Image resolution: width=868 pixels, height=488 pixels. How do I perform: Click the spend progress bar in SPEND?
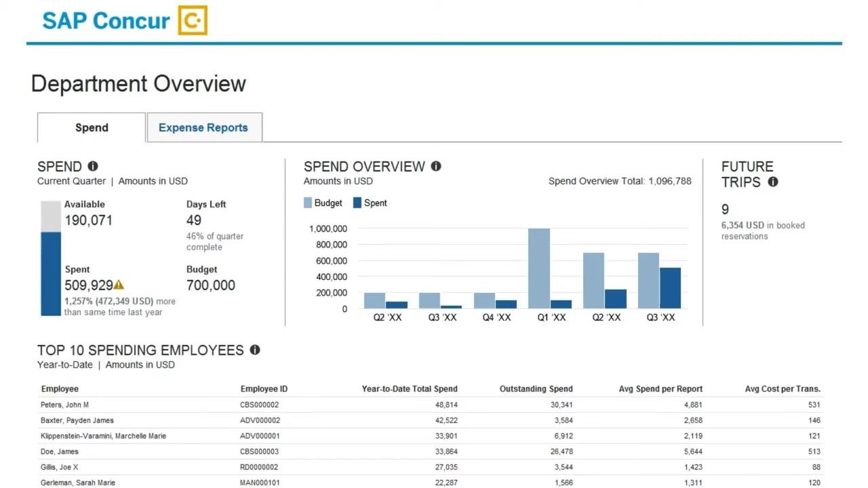tap(51, 258)
